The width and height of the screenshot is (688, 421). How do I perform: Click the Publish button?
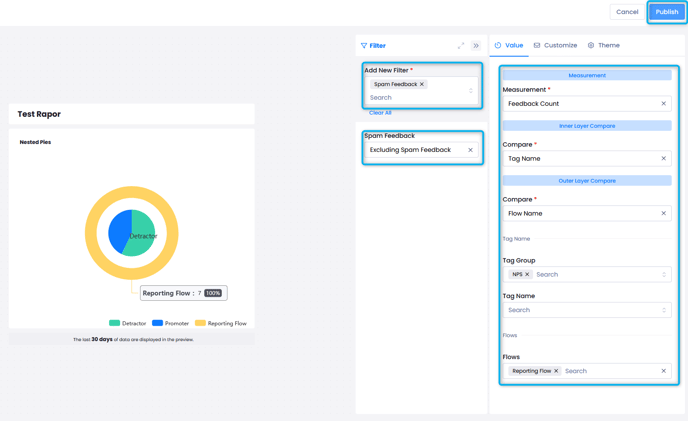[666, 12]
